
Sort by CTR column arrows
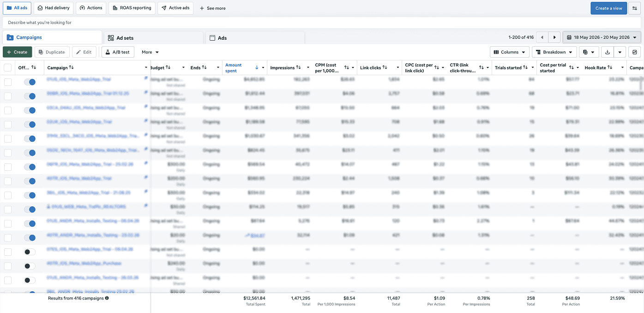pyautogui.click(x=481, y=68)
